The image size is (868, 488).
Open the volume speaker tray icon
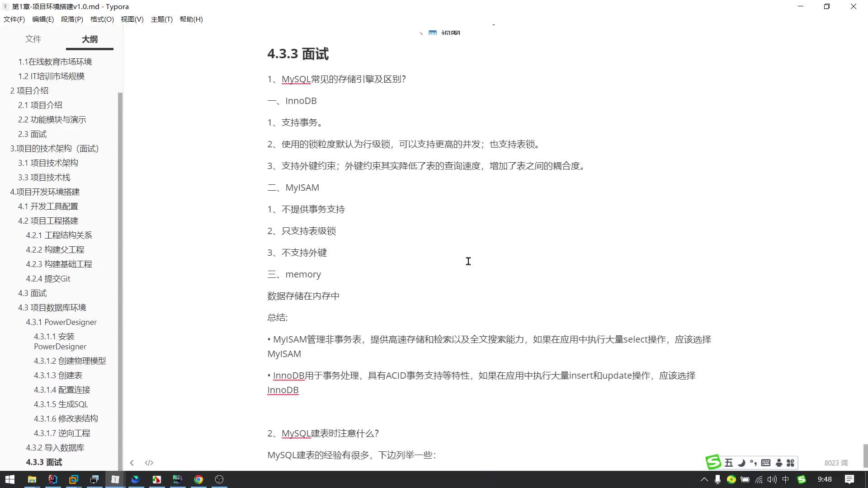pyautogui.click(x=772, y=479)
